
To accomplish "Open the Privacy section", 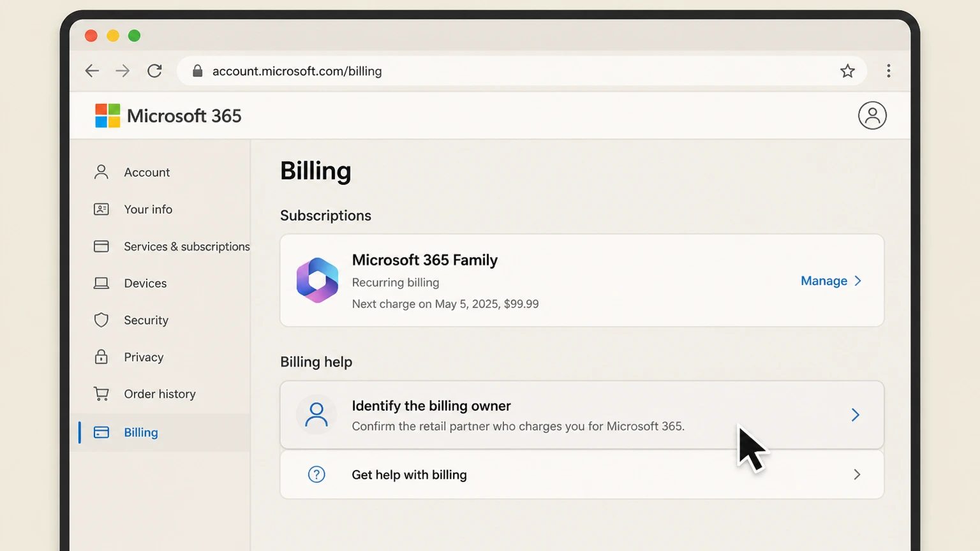I will pyautogui.click(x=144, y=357).
